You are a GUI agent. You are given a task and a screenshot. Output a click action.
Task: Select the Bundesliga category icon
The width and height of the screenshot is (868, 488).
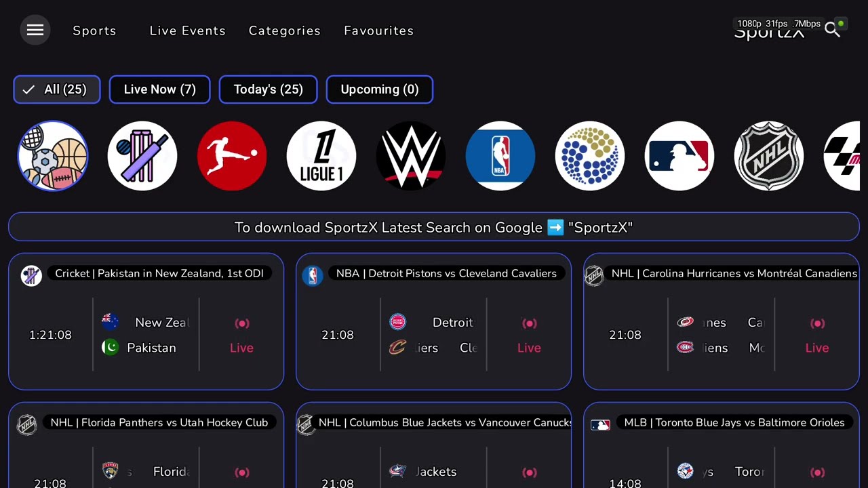coord(232,156)
